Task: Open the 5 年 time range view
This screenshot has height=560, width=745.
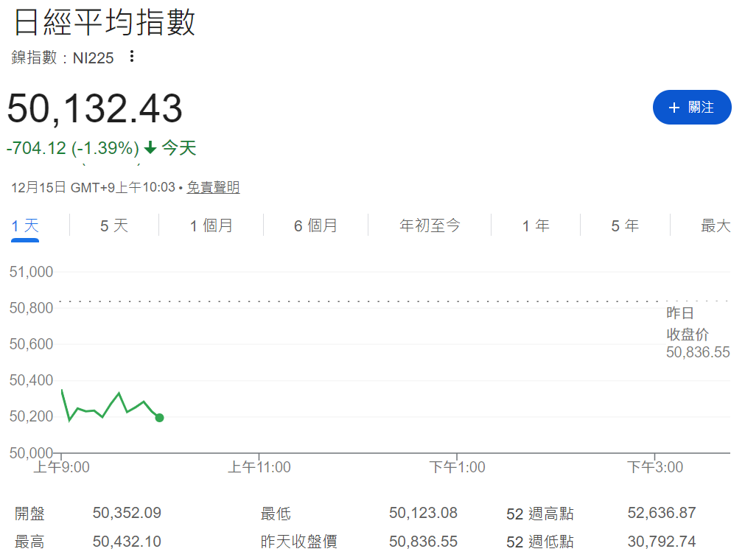Action: pos(624,225)
